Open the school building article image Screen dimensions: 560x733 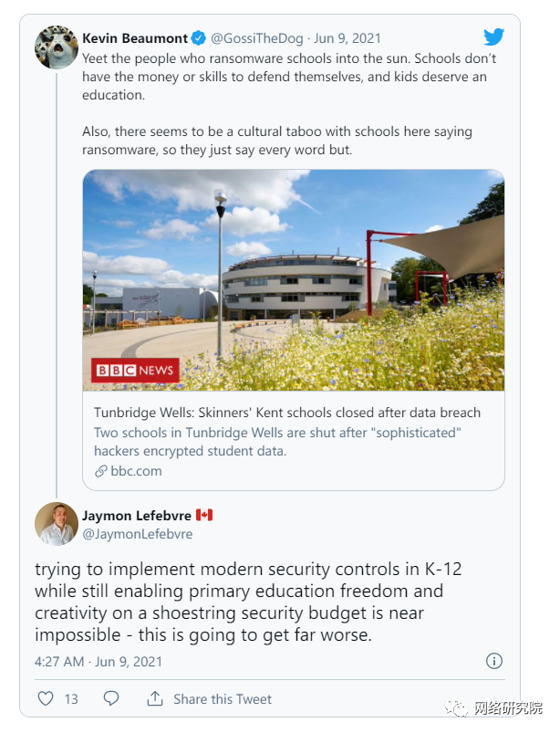coord(293,279)
